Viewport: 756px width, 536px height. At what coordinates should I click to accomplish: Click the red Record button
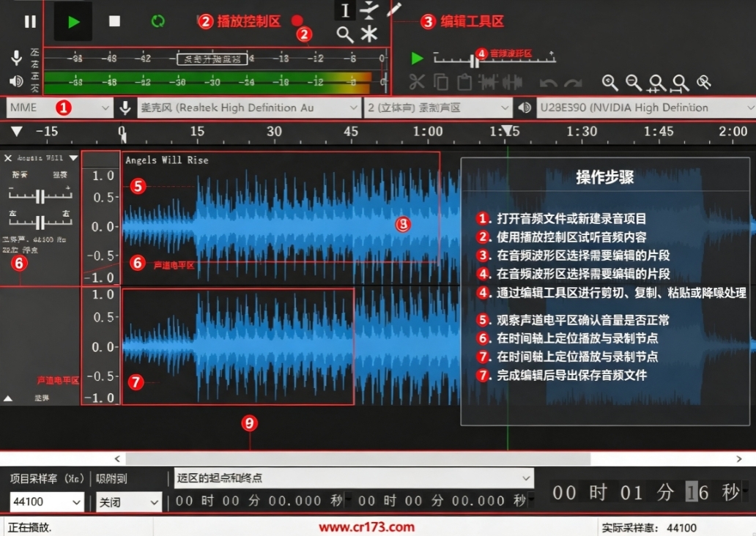point(297,21)
